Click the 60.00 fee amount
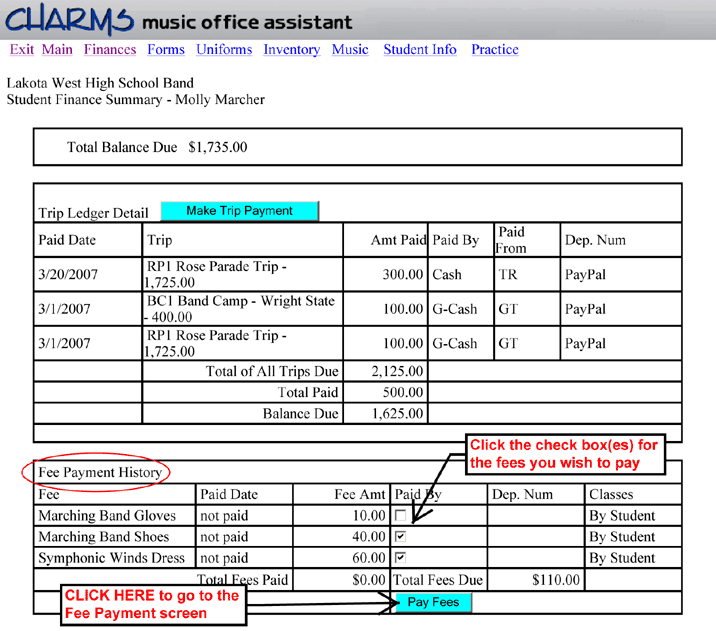This screenshot has height=631, width=716. 369,557
